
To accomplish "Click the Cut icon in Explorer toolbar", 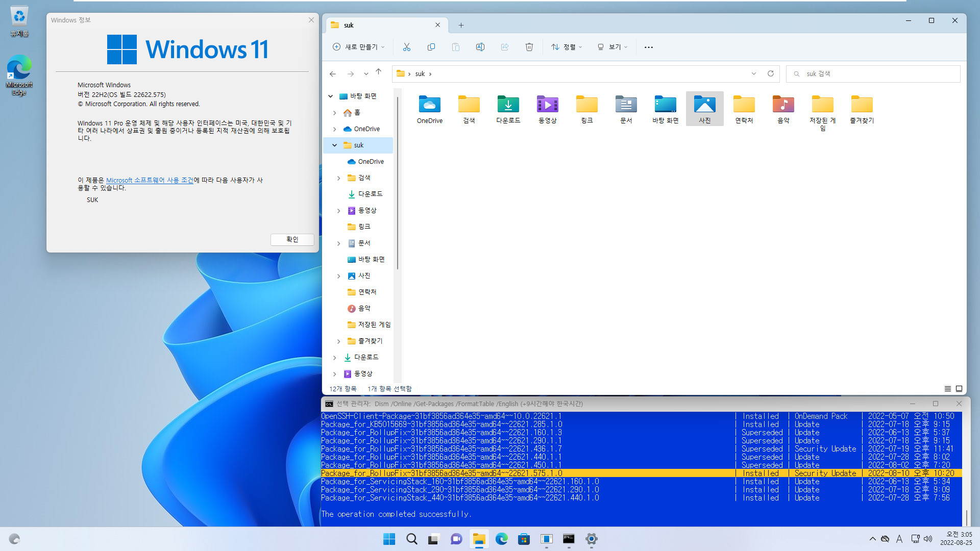I will pos(406,47).
